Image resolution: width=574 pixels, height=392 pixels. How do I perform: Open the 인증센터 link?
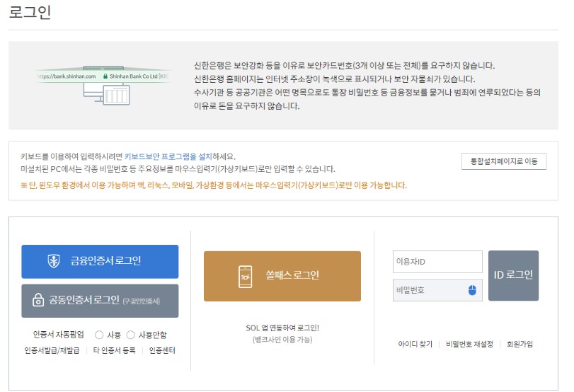162,350
